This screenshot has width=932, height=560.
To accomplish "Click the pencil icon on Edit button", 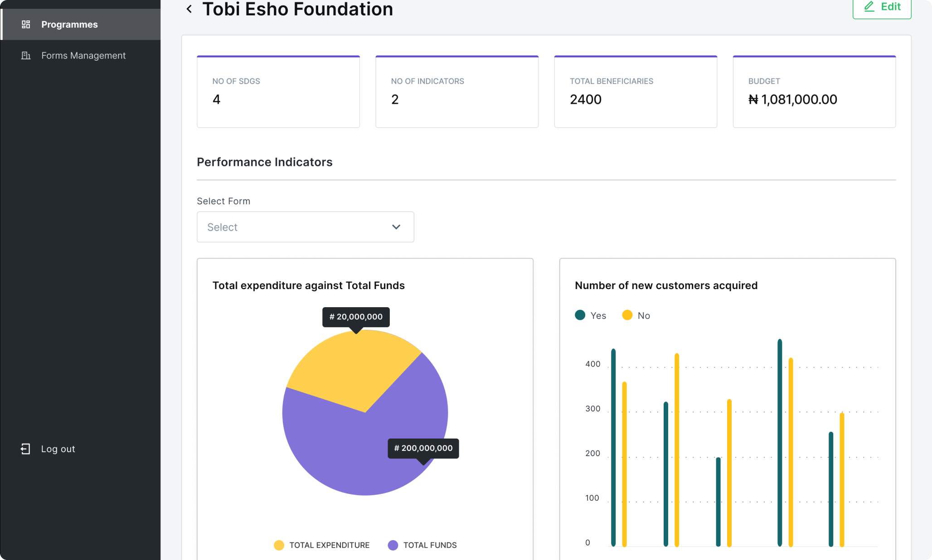I will [869, 6].
